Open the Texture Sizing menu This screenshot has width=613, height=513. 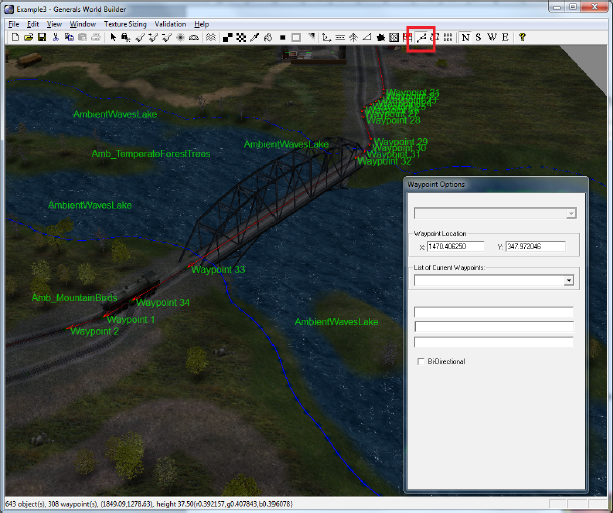(125, 24)
